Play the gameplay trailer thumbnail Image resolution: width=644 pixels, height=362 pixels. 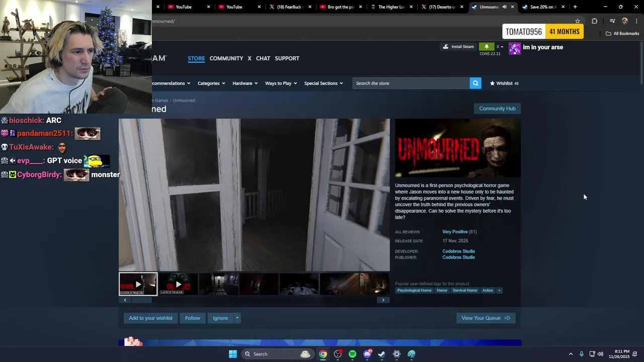point(138,284)
